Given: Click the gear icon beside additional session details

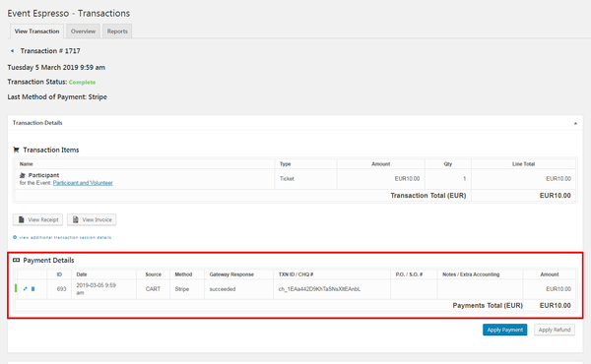Looking at the screenshot, I should point(15,237).
